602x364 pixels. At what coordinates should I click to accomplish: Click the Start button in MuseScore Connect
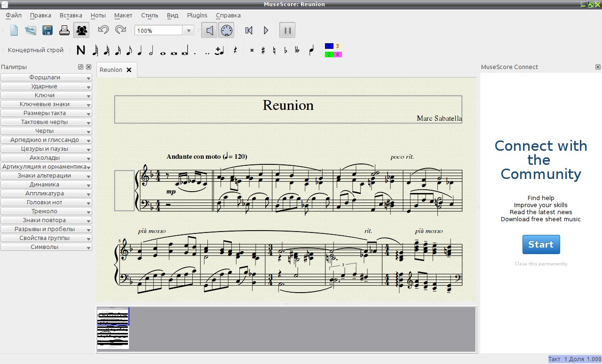(x=541, y=244)
